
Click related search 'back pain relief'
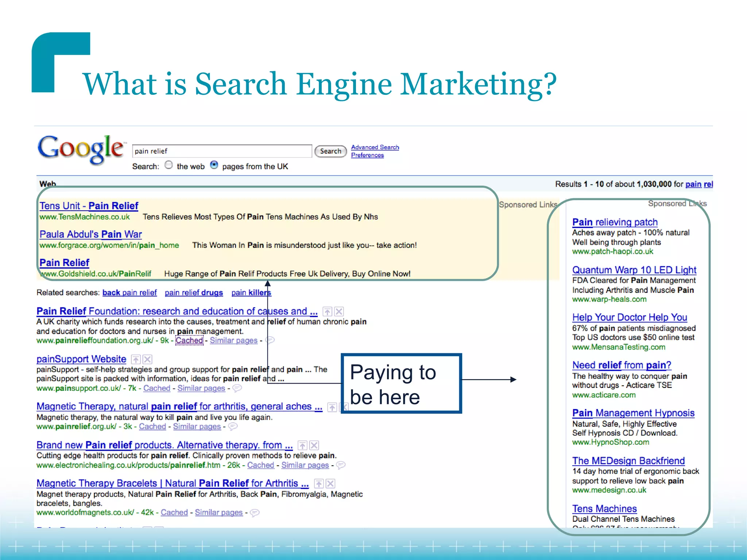(129, 293)
